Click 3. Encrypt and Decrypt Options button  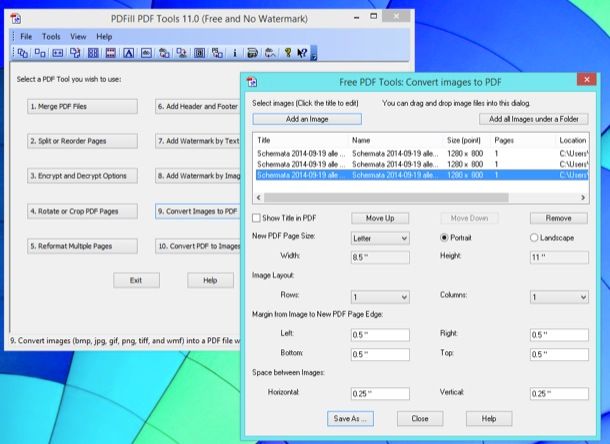[82, 175]
